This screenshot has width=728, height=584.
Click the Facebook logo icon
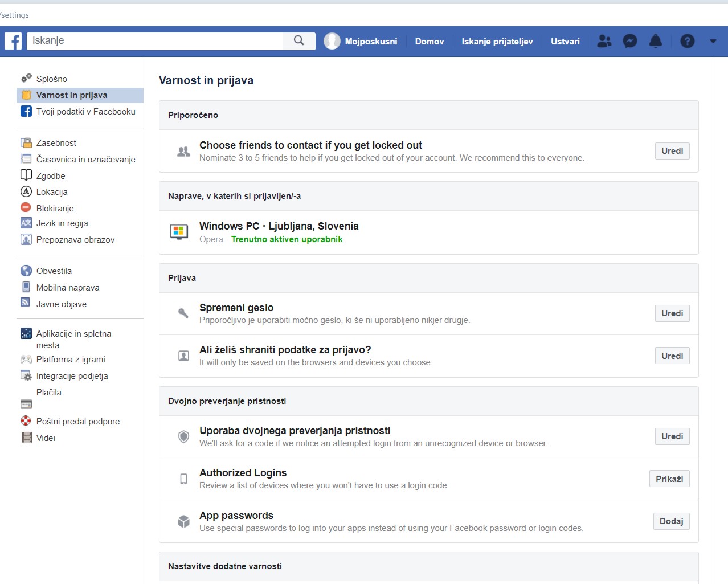tap(13, 41)
